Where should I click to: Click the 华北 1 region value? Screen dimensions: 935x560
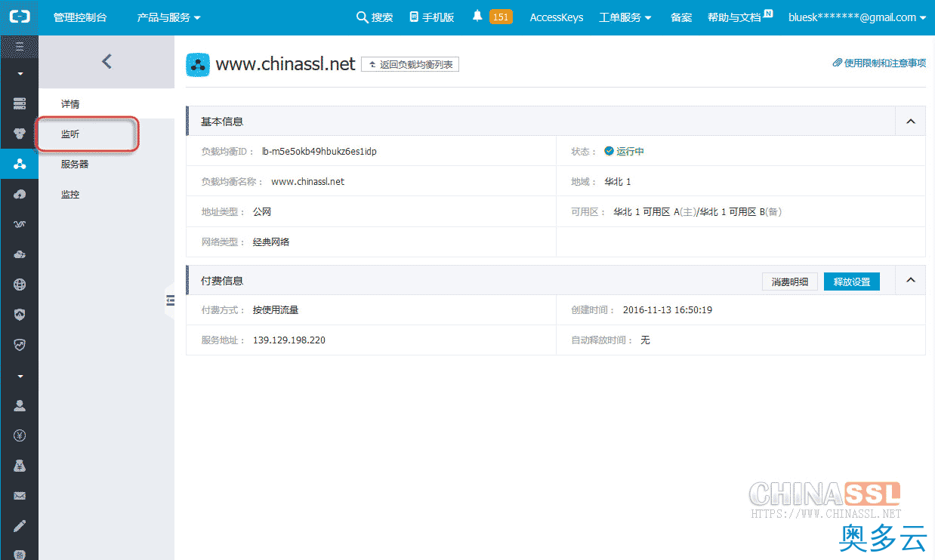tap(618, 182)
